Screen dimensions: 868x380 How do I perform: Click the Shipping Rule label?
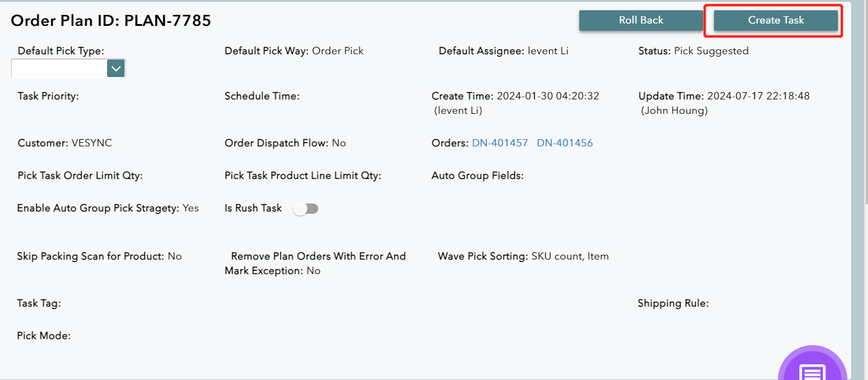click(673, 304)
